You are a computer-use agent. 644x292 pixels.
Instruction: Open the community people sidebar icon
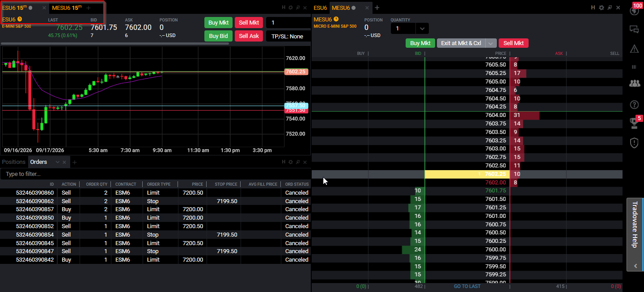tap(634, 83)
